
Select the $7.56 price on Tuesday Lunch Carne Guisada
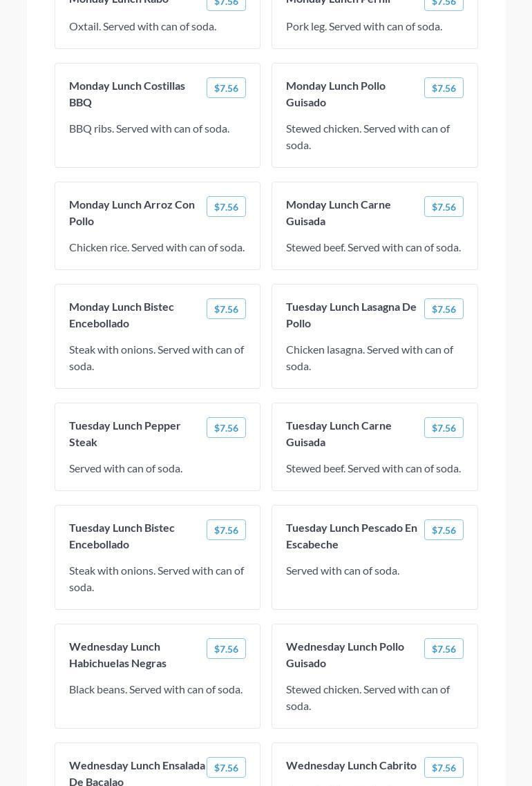click(x=444, y=428)
